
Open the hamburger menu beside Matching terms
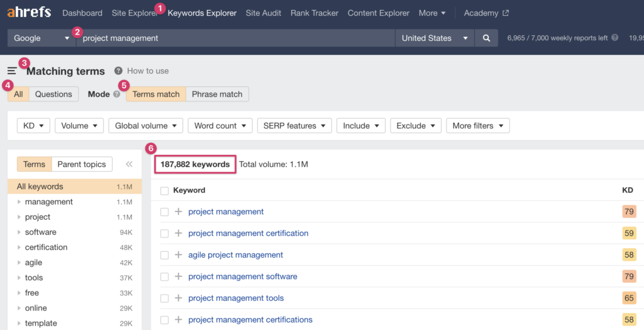coord(12,71)
